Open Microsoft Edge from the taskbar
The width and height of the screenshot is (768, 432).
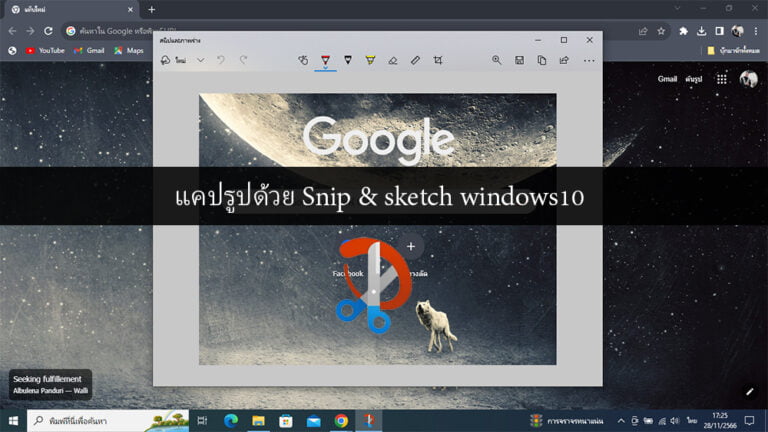pos(231,421)
